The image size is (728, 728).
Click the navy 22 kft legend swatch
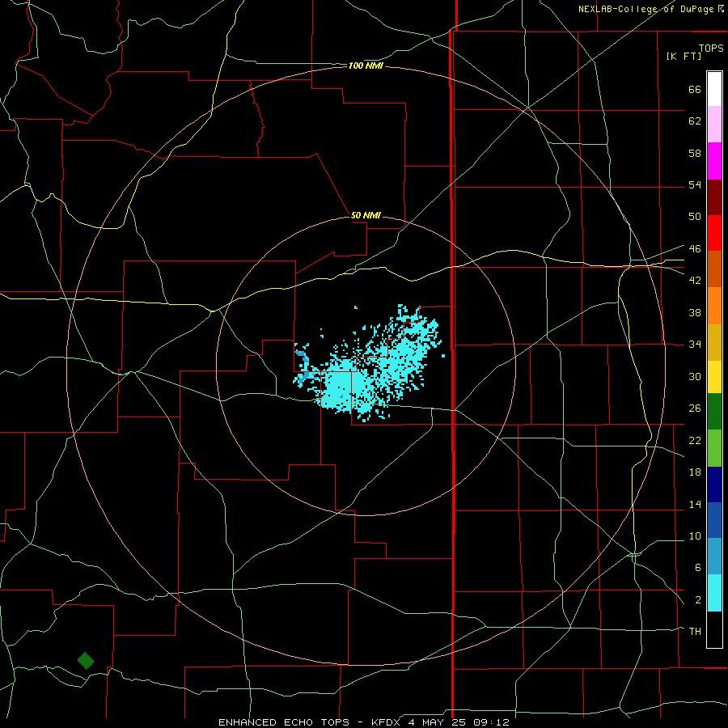click(x=714, y=485)
